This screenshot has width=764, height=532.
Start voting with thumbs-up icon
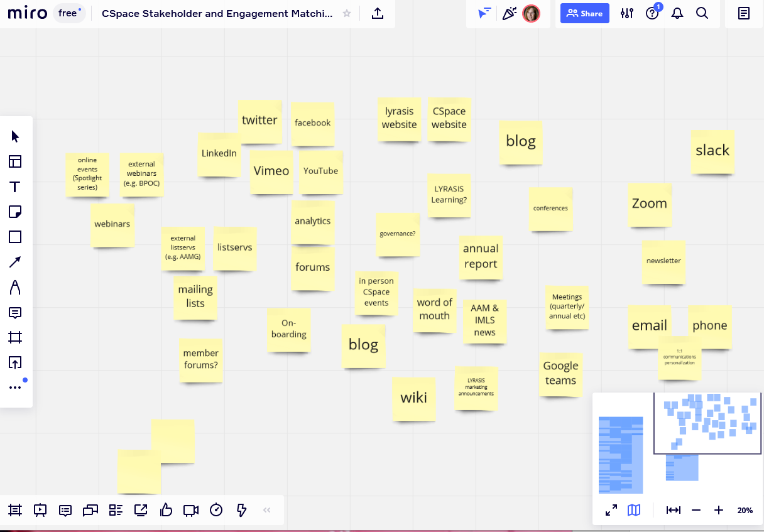tap(166, 510)
